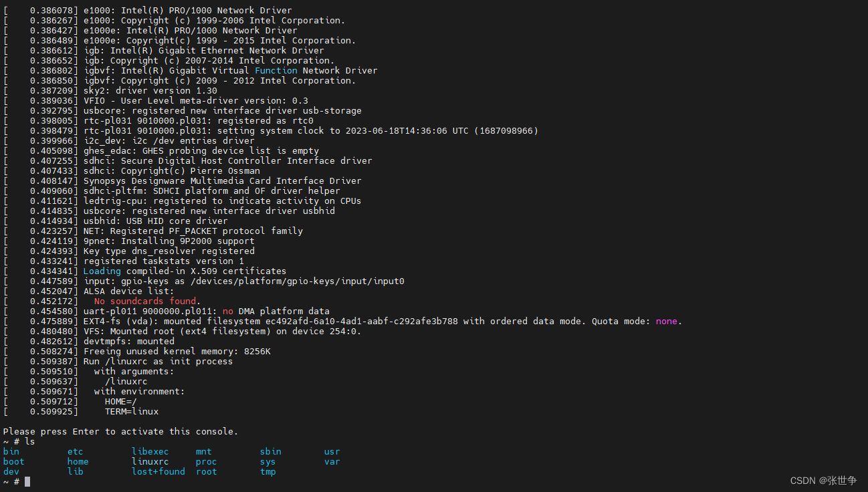This screenshot has height=492, width=868.
Task: Click the blue word 'Loading' in X.509 line
Action: point(102,271)
